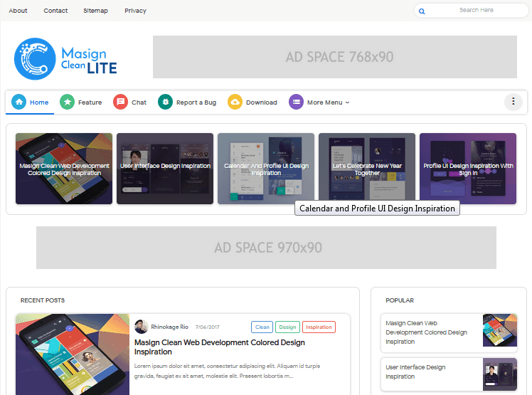Go to the Sitemap link
The height and width of the screenshot is (395, 532).
coord(96,11)
